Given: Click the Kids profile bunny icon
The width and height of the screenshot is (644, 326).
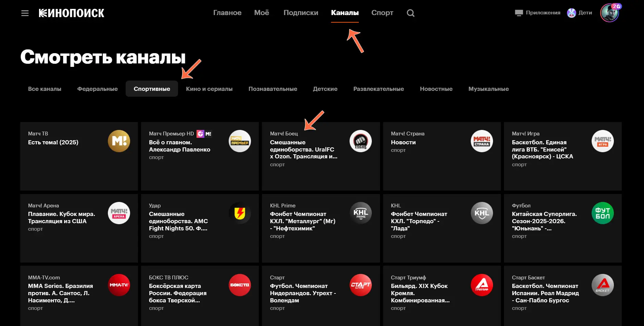Looking at the screenshot, I should [571, 13].
